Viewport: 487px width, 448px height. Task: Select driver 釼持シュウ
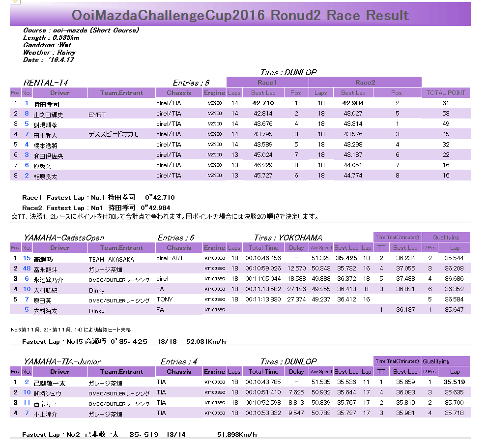pyautogui.click(x=48, y=393)
